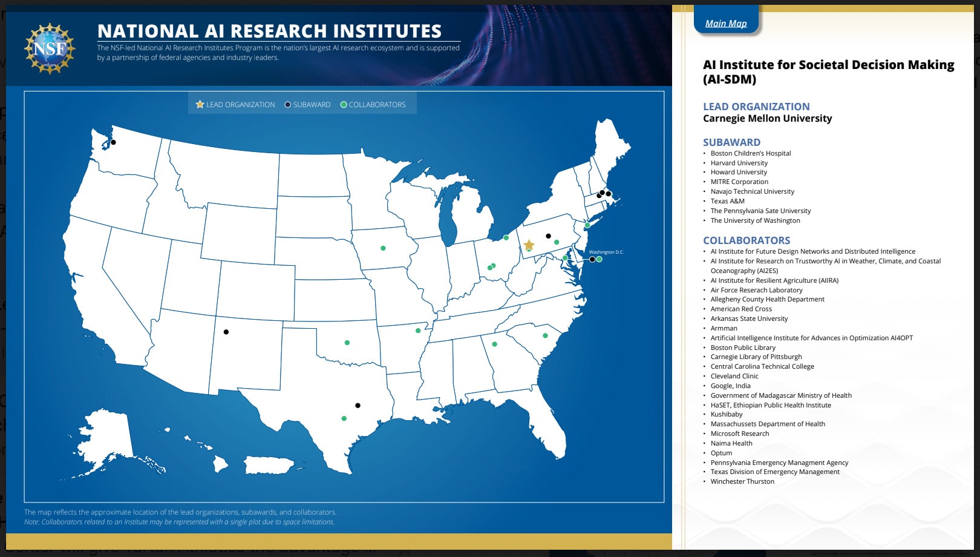980x557 pixels.
Task: Open the Main Map link
Action: point(726,24)
